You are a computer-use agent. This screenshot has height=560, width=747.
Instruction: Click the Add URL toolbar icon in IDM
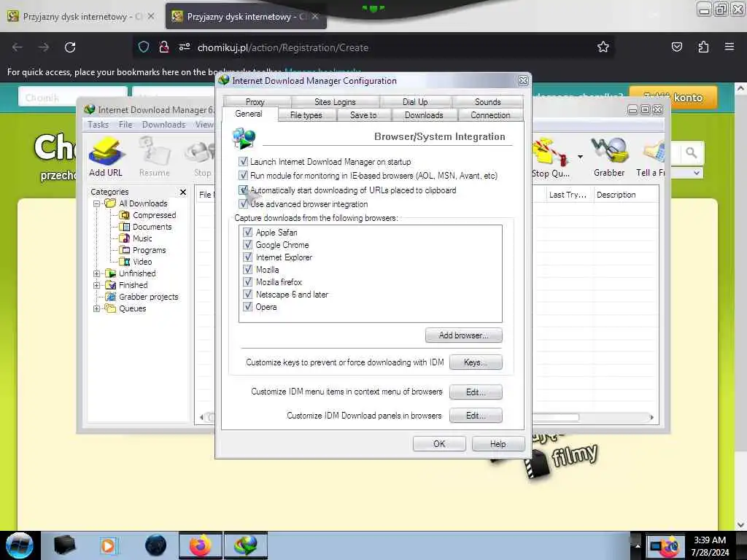pos(106,157)
